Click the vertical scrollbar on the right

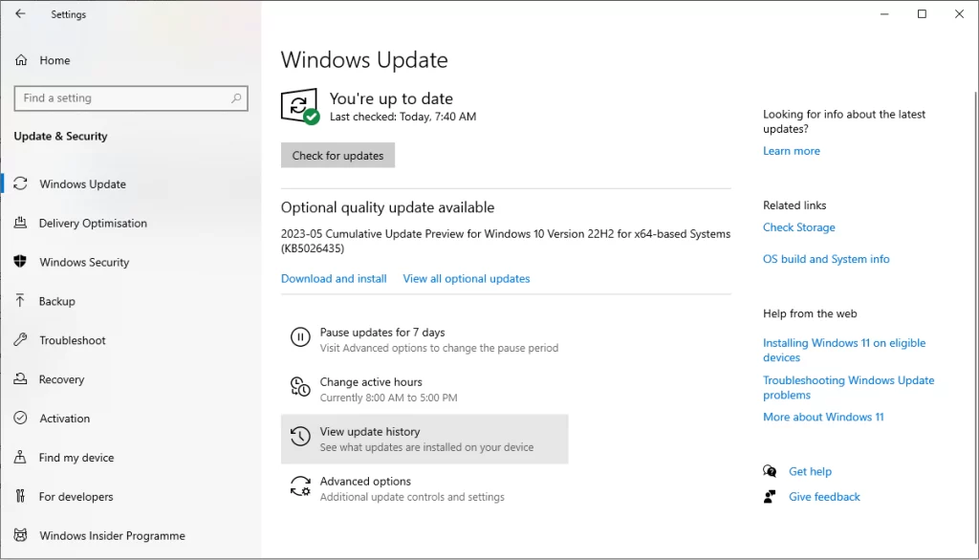click(x=976, y=316)
